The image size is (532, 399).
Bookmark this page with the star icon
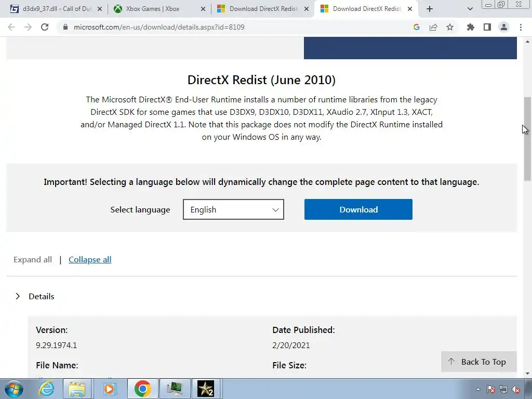point(450,27)
